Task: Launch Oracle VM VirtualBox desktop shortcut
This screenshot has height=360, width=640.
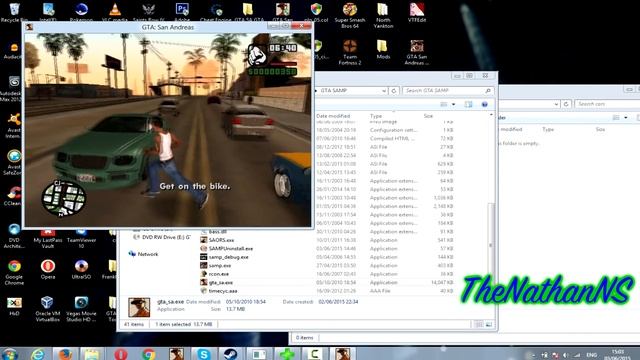Action: point(47,309)
